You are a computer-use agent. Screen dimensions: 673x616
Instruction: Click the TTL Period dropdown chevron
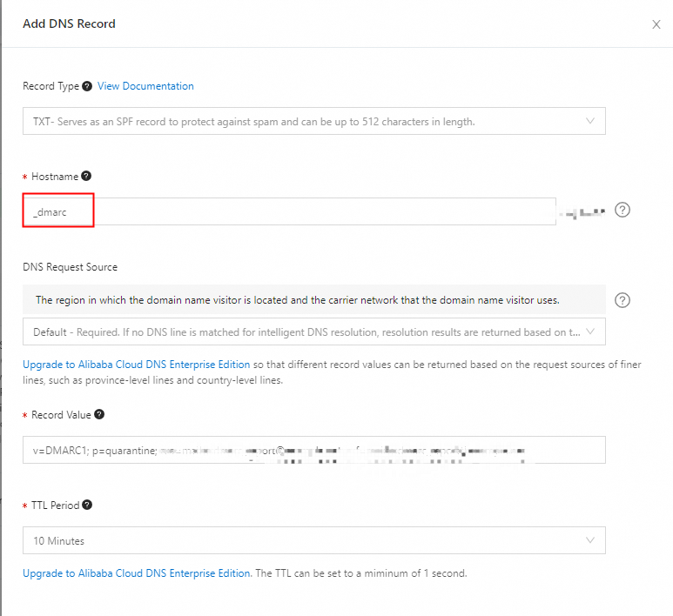tap(590, 540)
